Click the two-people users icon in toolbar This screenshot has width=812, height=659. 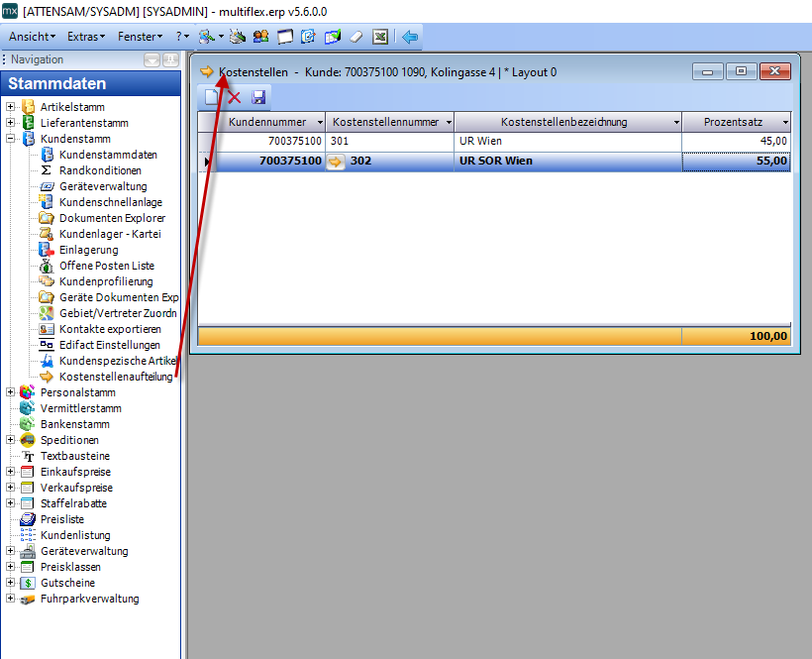[x=260, y=37]
